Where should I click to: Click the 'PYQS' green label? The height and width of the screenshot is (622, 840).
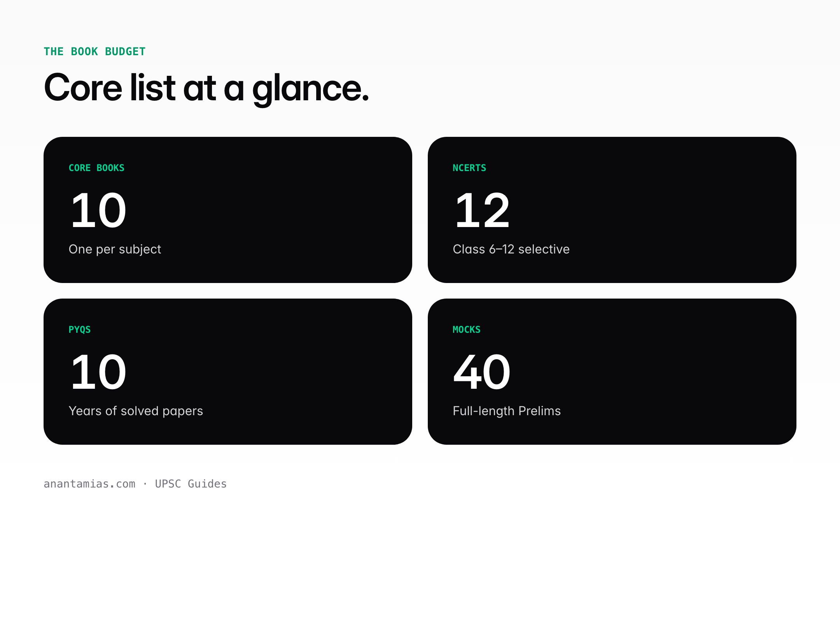[x=80, y=330]
